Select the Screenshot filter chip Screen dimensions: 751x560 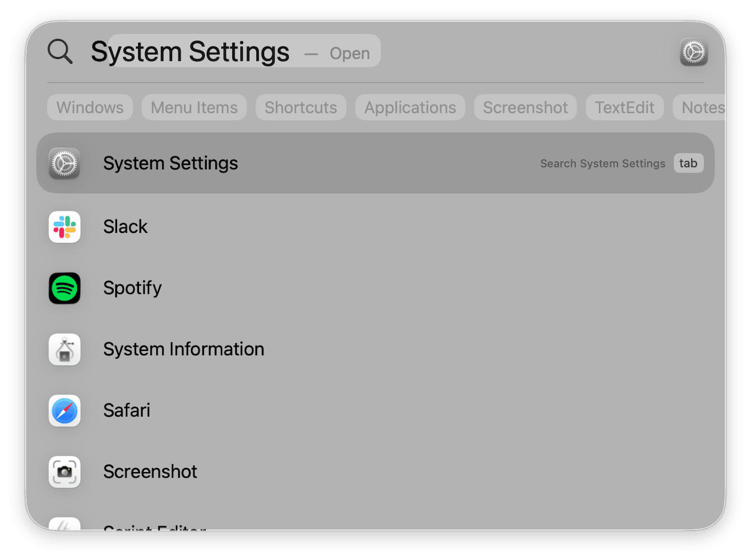pos(525,108)
